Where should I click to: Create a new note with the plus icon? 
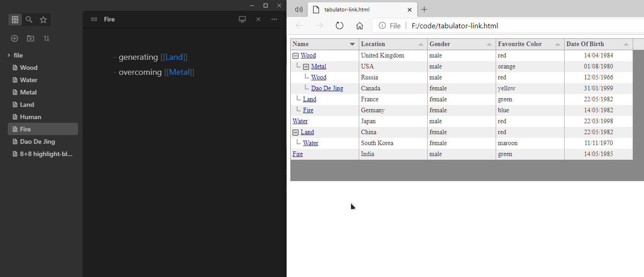(x=14, y=38)
